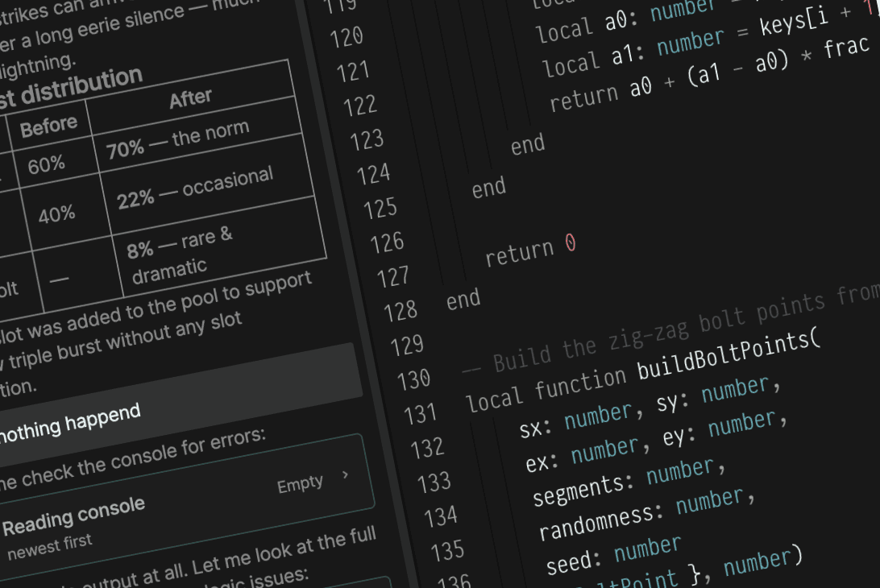Viewport: 880px width, 588px height.
Task: Click line number 123 in gutter
Action: tap(367, 140)
